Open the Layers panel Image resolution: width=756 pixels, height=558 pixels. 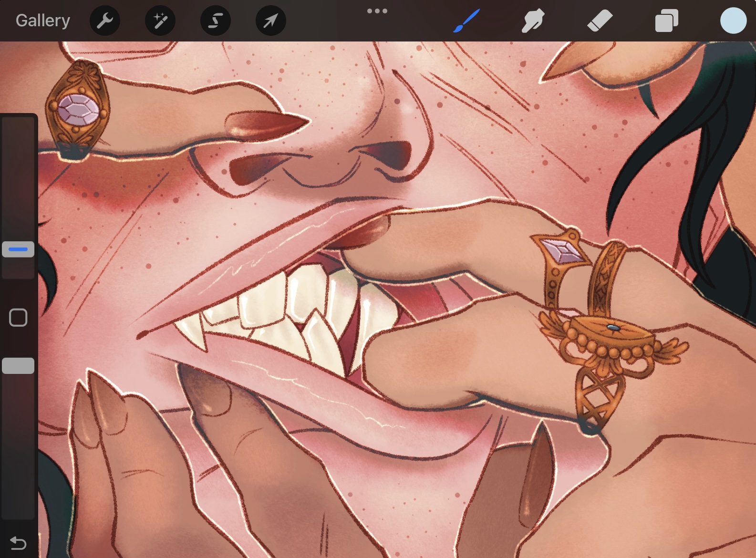(666, 21)
